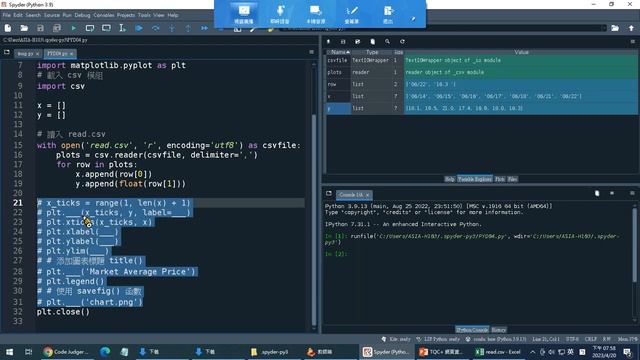
Task: Sort variables by Type column
Action: click(372, 52)
